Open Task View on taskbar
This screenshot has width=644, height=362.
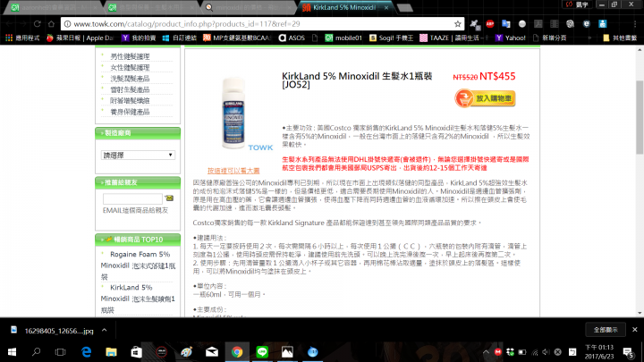[x=61, y=352]
